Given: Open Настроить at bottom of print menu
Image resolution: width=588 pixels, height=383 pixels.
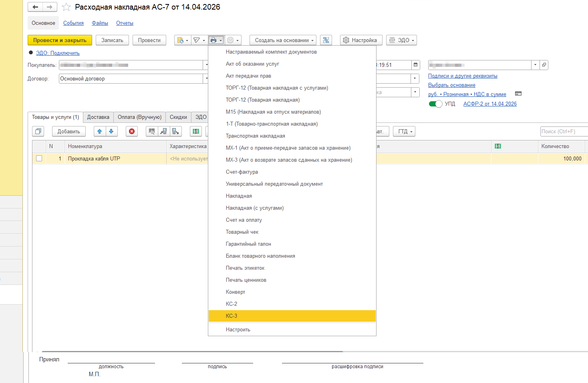Looking at the screenshot, I should tap(292, 329).
